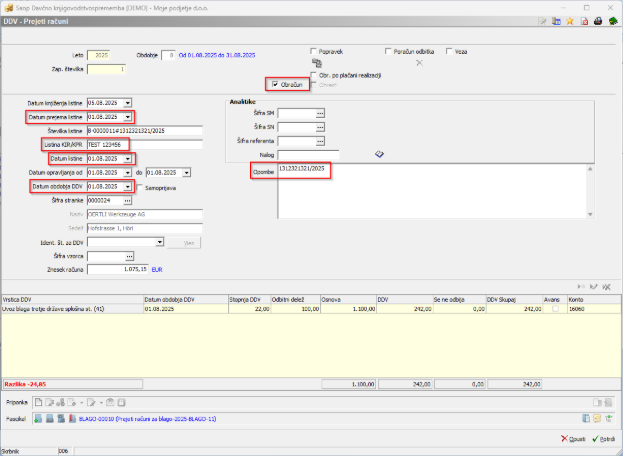Click the delete-row X icon above the grid
This screenshot has width=624, height=456.
[x=606, y=286]
